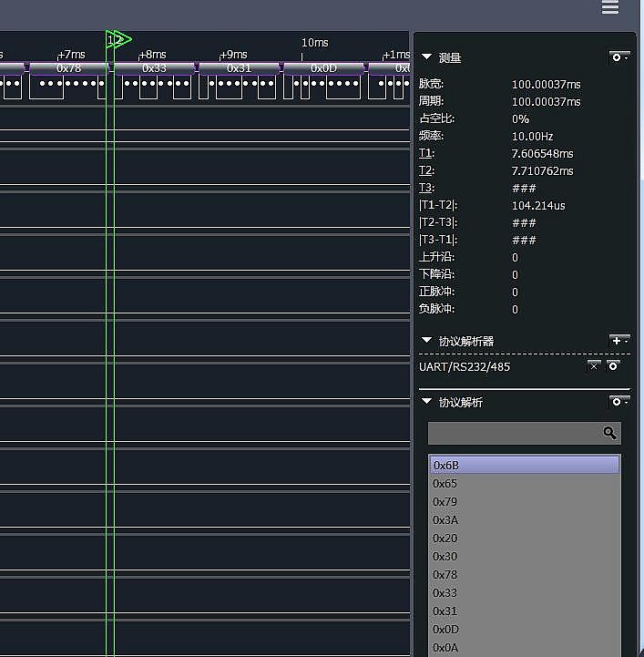This screenshot has width=644, height=657.
Task: Click the T3 marker label link
Action: [x=425, y=189]
